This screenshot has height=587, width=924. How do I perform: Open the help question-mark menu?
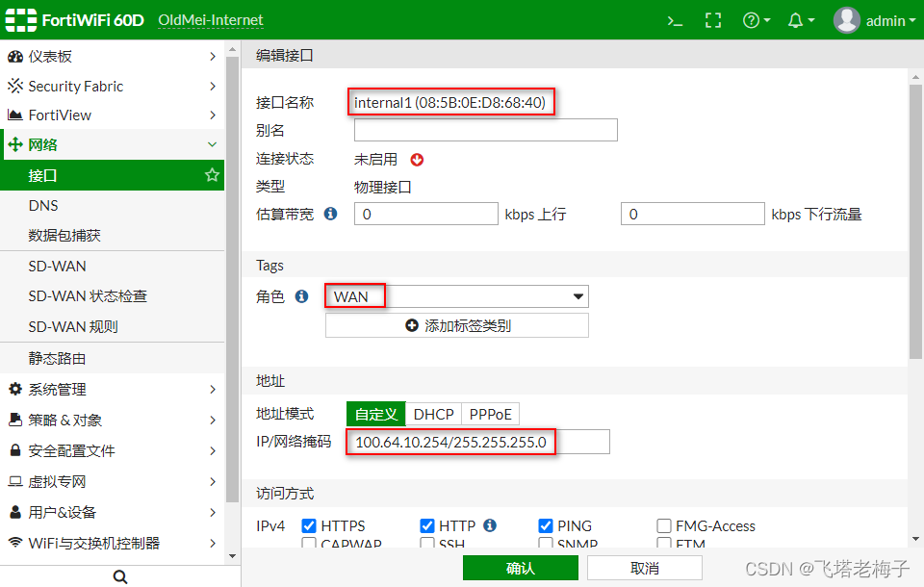[757, 20]
